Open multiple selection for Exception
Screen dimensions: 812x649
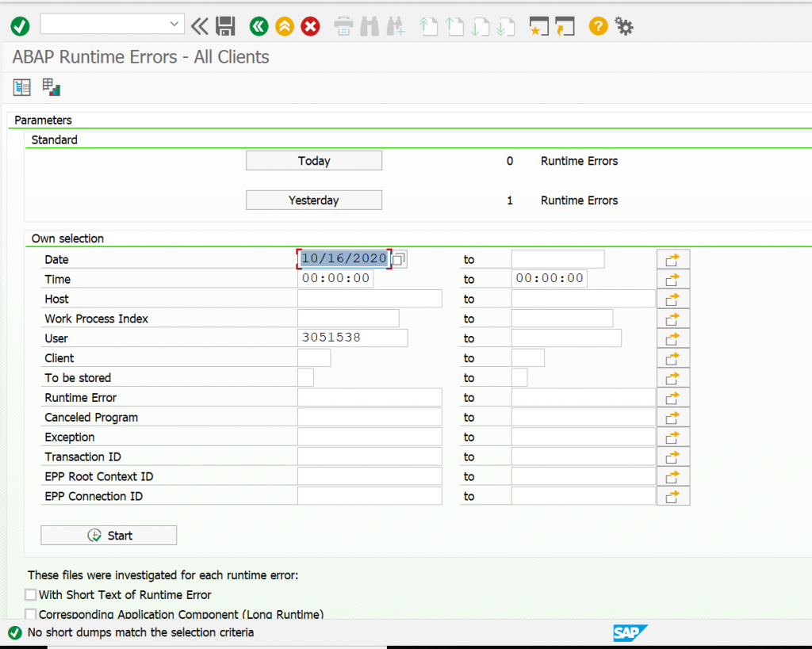click(672, 437)
